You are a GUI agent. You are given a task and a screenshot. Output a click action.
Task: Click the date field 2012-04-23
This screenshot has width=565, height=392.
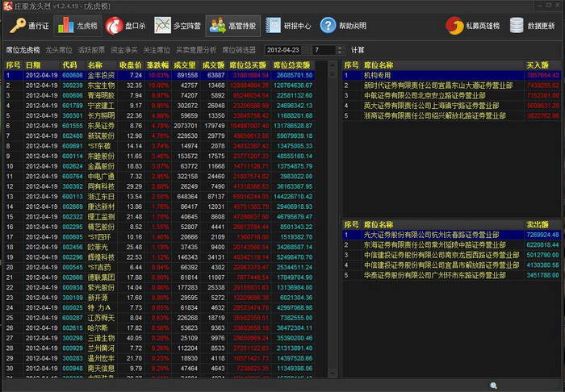(x=287, y=50)
